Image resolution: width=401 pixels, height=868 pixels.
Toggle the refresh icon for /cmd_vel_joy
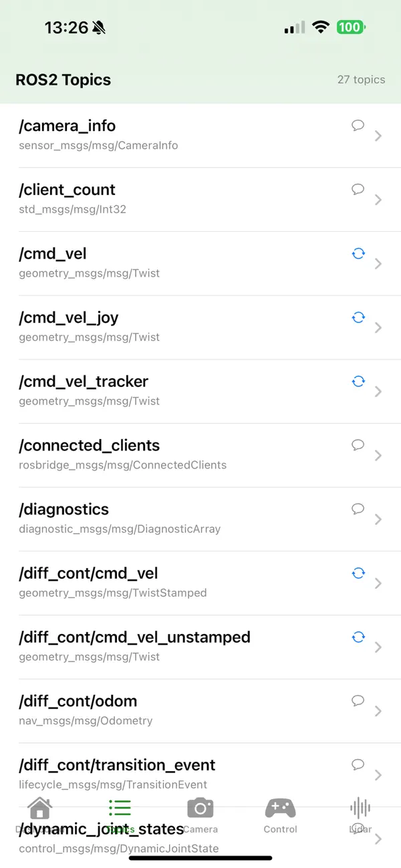tap(358, 317)
